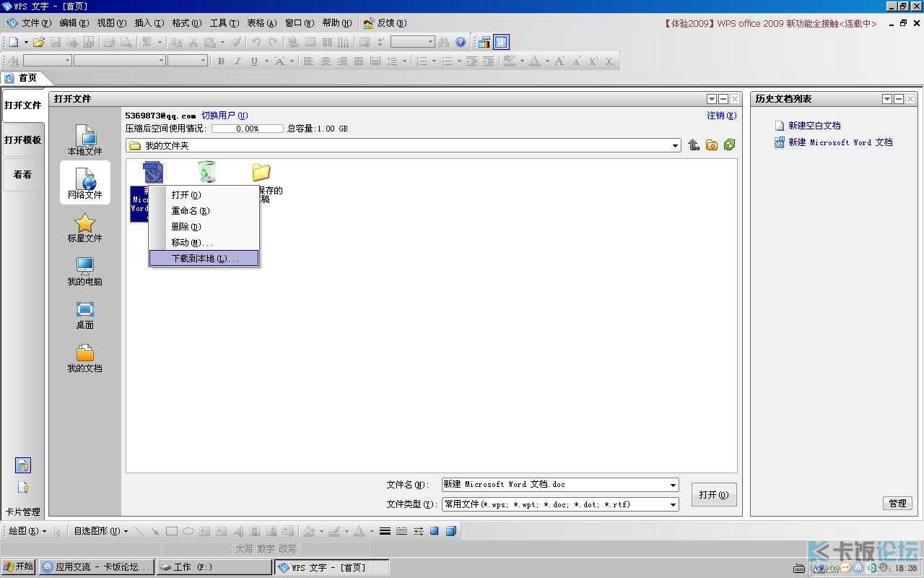924x578 pixels.
Task: Click the 3D effect cube icon
Action: (451, 531)
